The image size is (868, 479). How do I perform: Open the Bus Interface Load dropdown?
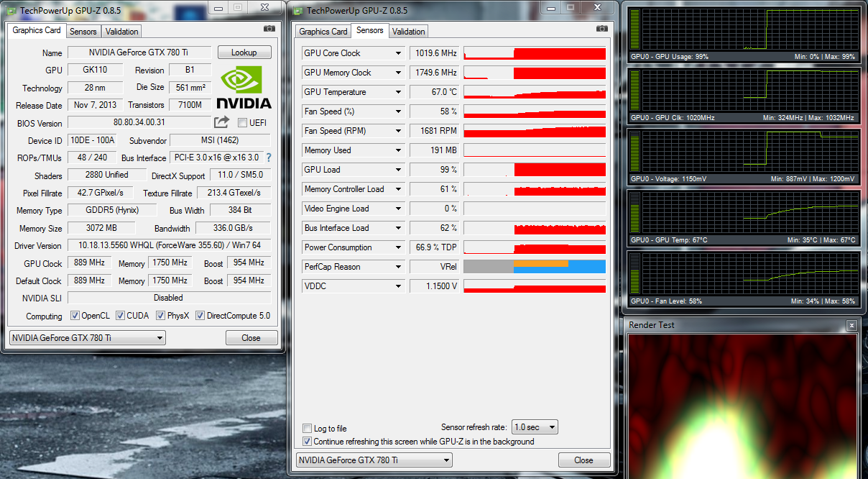pyautogui.click(x=398, y=228)
